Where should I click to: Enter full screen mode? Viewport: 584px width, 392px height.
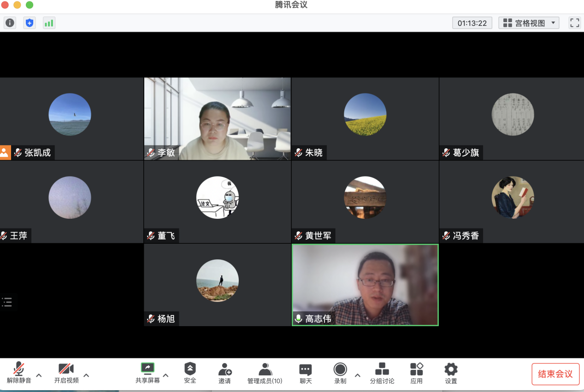pyautogui.click(x=574, y=23)
